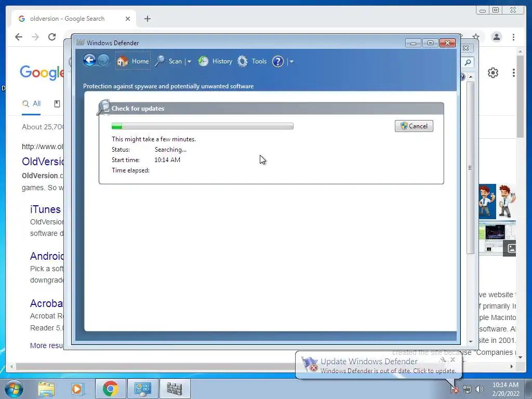
Task: Open the network tray icon
Action: pos(467,390)
